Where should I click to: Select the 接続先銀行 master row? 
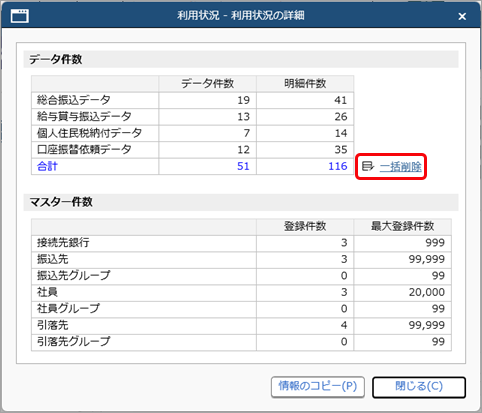[241, 243]
